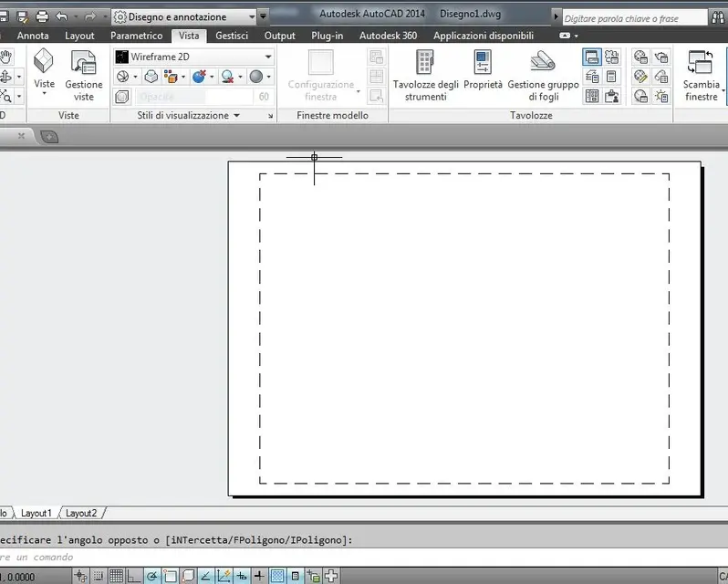Click the QuickCalc calculator palette icon
Image resolution: width=728 pixels, height=584 pixels.
611,77
